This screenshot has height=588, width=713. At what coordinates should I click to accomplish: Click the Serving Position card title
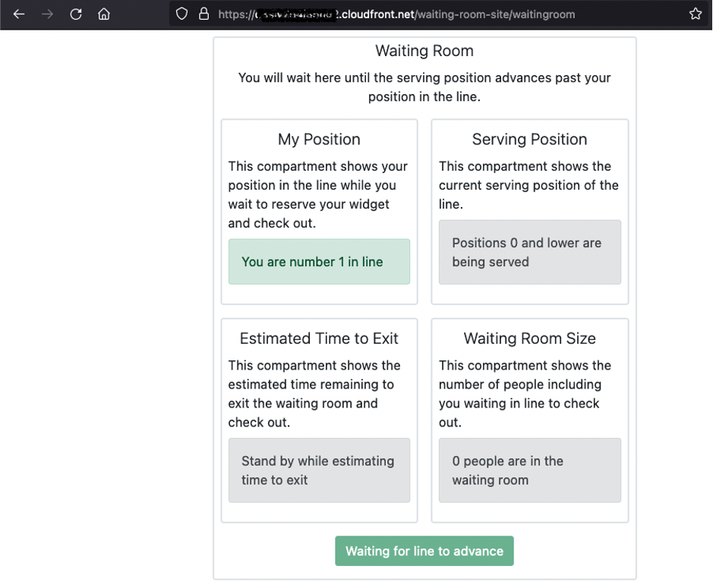[530, 139]
